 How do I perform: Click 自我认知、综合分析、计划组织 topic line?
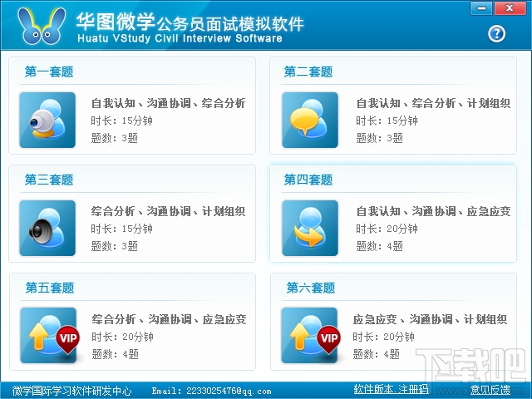click(x=433, y=103)
